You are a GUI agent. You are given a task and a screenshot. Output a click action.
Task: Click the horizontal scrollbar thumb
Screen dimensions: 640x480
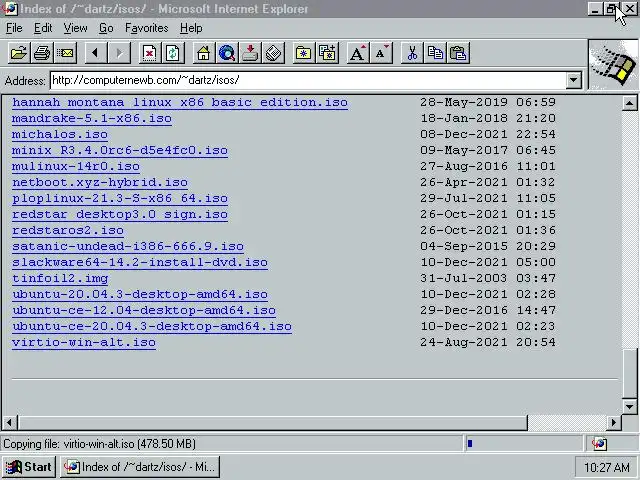pyautogui.click(x=272, y=422)
